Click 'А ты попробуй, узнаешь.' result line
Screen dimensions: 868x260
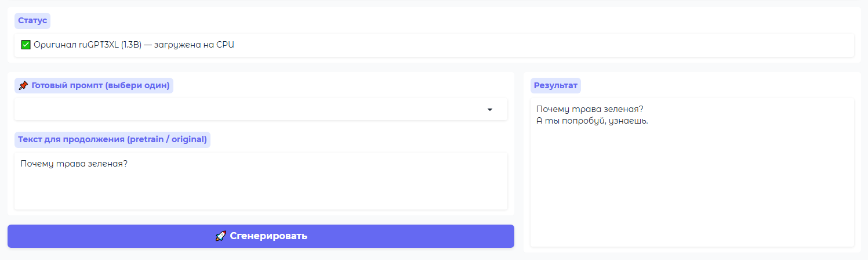tap(592, 121)
